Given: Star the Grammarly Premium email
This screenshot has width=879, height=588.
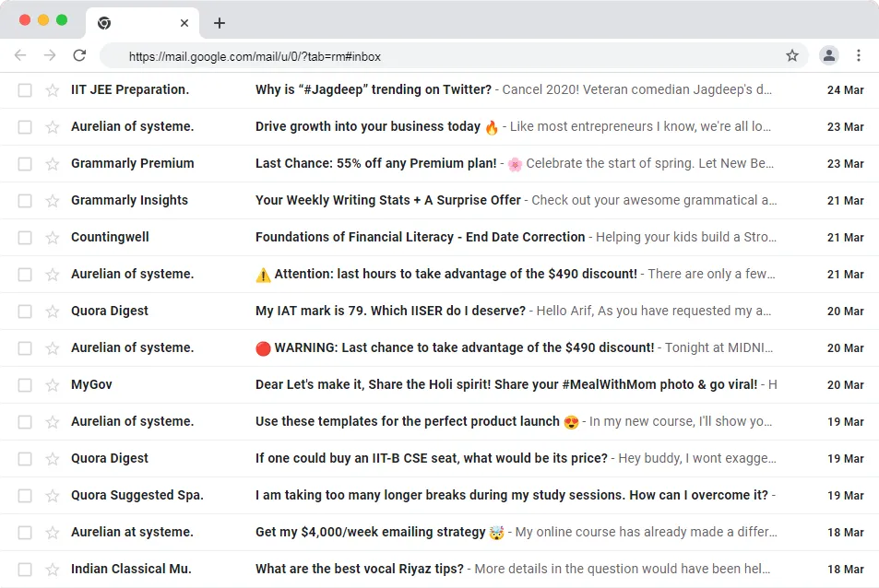Looking at the screenshot, I should pyautogui.click(x=53, y=164).
